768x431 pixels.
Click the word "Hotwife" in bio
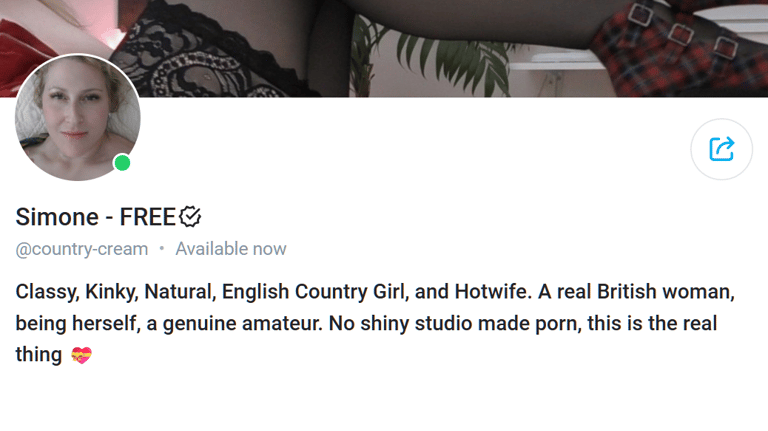491,291
